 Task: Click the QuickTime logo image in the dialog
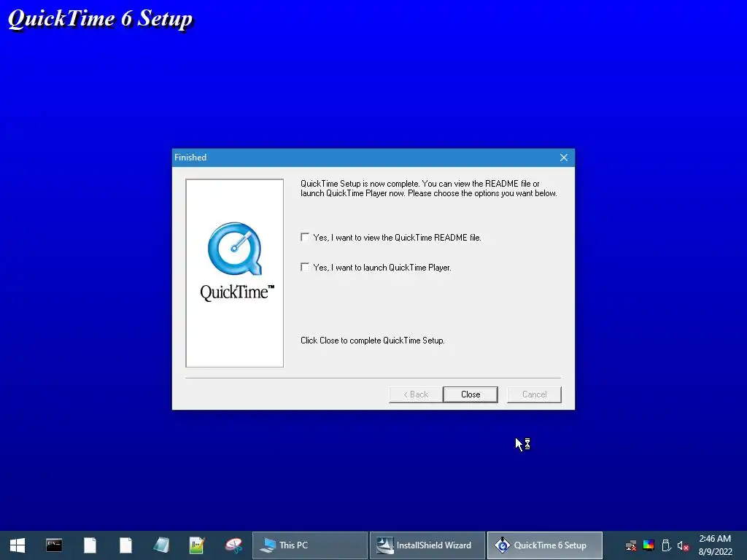click(x=235, y=273)
